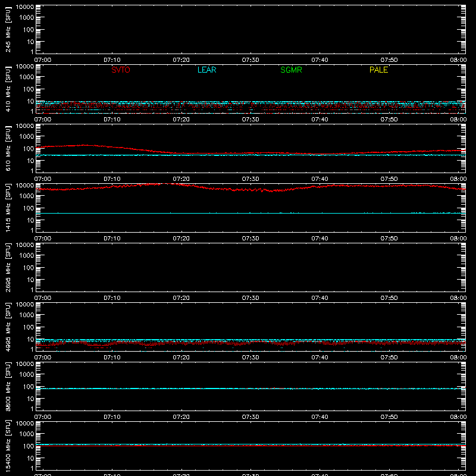The height and width of the screenshot is (476, 476).
Task: Click the yellow PALE legend label
Action: pyautogui.click(x=378, y=70)
